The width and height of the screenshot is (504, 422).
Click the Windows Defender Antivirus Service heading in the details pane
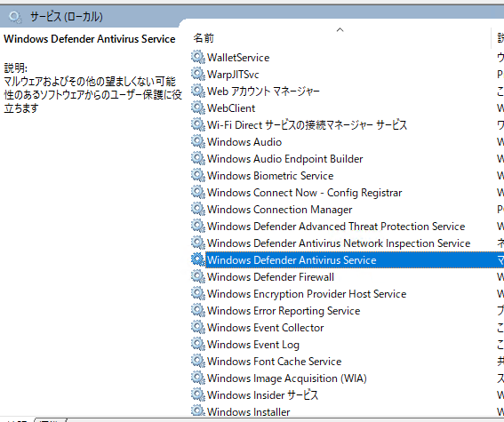(90, 39)
